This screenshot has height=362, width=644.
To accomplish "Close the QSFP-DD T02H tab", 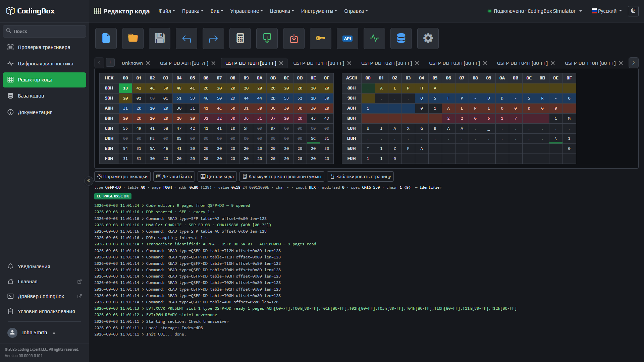I will click(417, 63).
